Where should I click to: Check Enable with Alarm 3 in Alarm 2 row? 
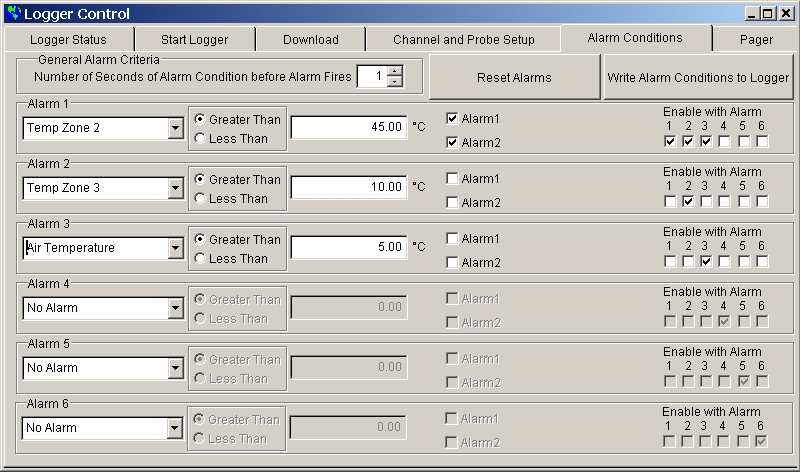tap(706, 201)
